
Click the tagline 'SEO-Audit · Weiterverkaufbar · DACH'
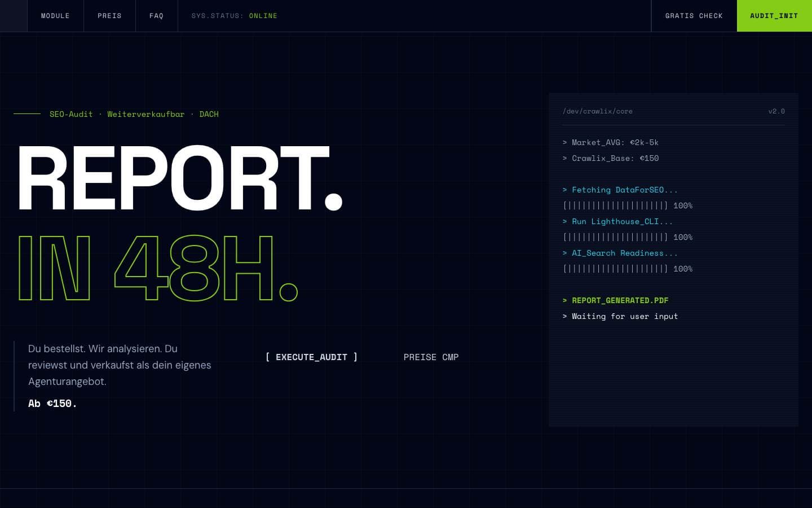pyautogui.click(x=134, y=114)
